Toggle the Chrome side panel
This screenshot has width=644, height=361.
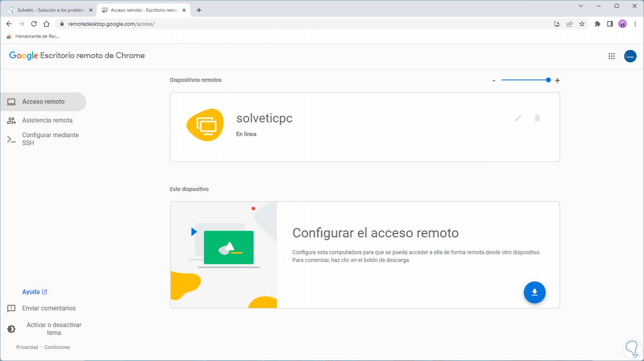pos(610,24)
